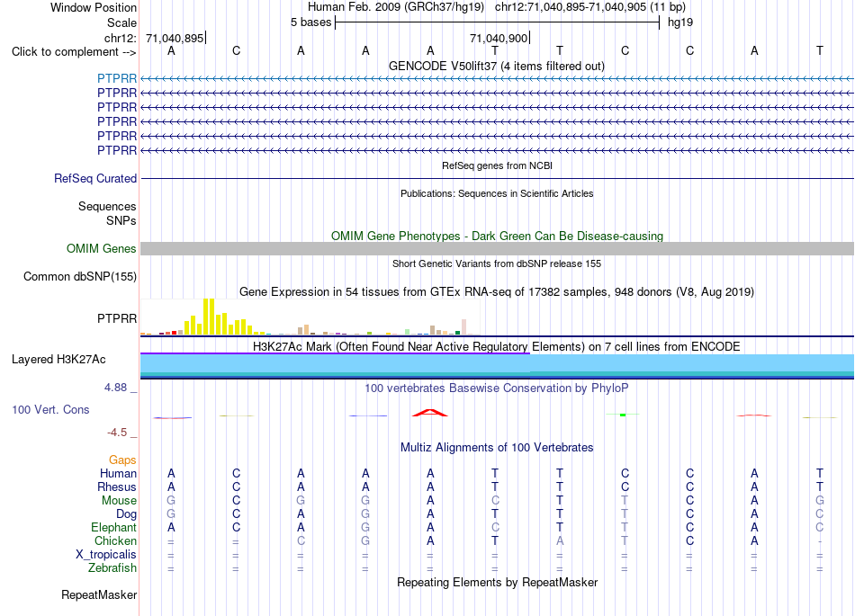Screen dimensions: 855x616
Task: Open the RefSeq Curated track label
Action: click(95, 178)
